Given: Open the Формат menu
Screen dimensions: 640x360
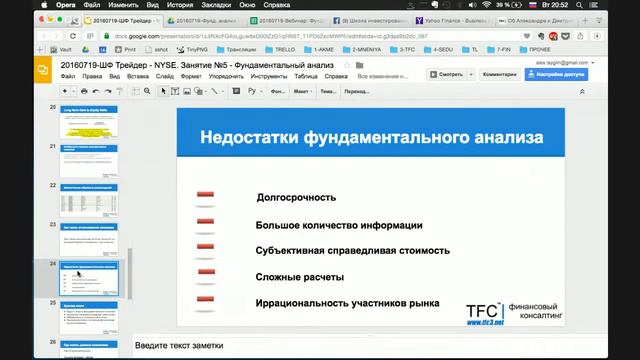Looking at the screenshot, I should (x=191, y=76).
